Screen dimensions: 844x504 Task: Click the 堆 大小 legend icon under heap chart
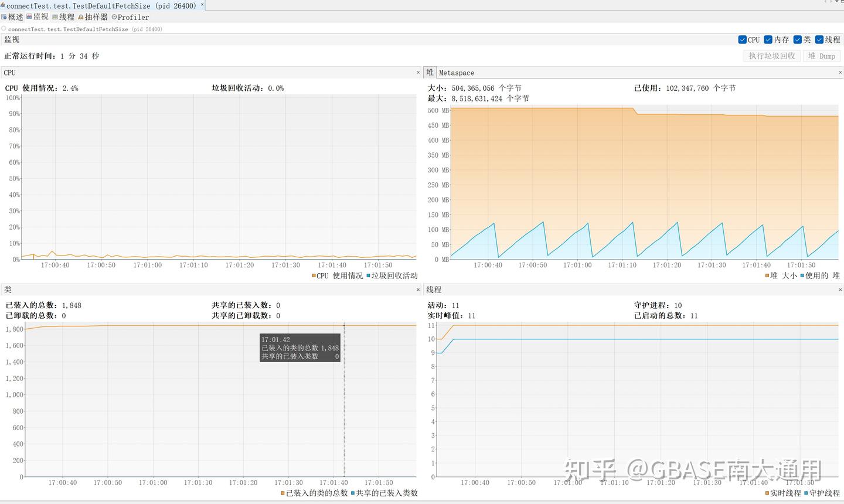767,275
